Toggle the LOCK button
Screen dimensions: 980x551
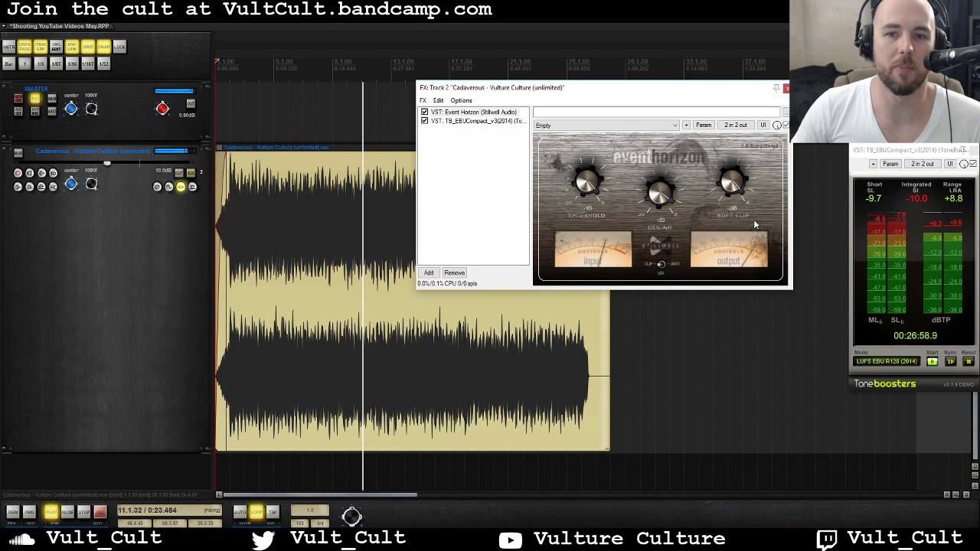[x=119, y=47]
